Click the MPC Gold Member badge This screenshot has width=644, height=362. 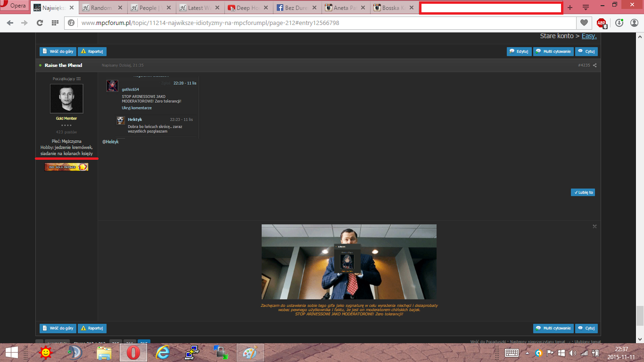[66, 167]
